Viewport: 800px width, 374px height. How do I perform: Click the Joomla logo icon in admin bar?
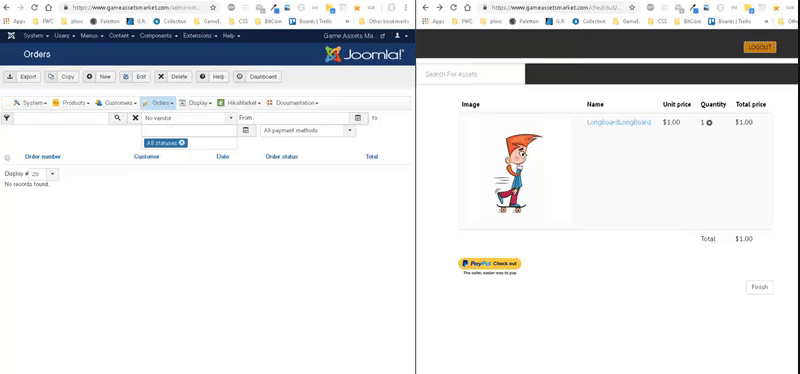coord(11,36)
